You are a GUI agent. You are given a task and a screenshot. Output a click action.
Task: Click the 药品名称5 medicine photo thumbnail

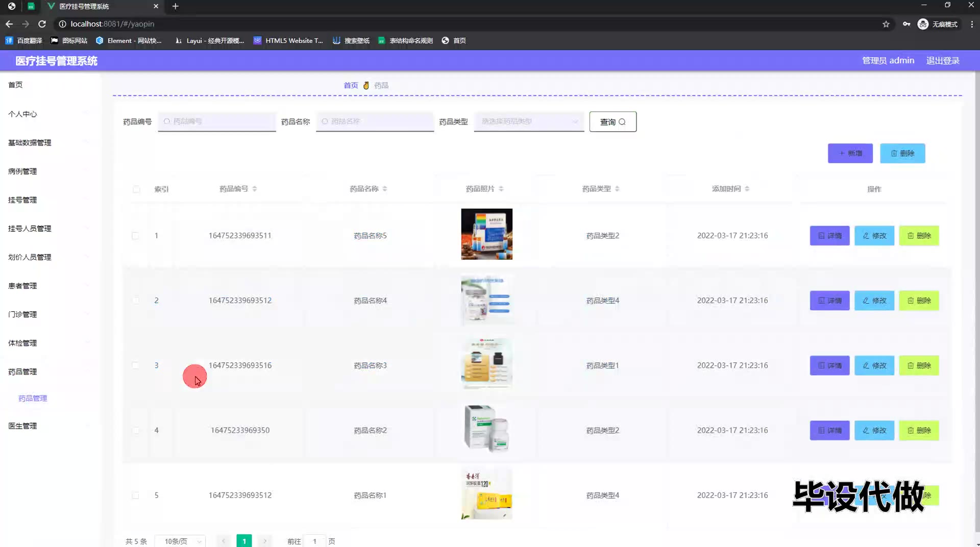coord(486,234)
